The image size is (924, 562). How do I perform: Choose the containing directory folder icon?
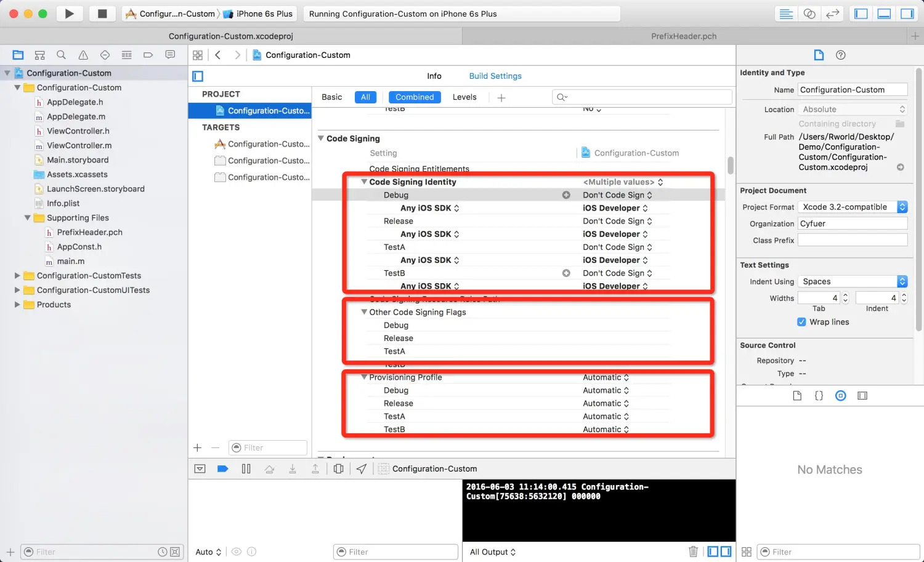click(899, 124)
